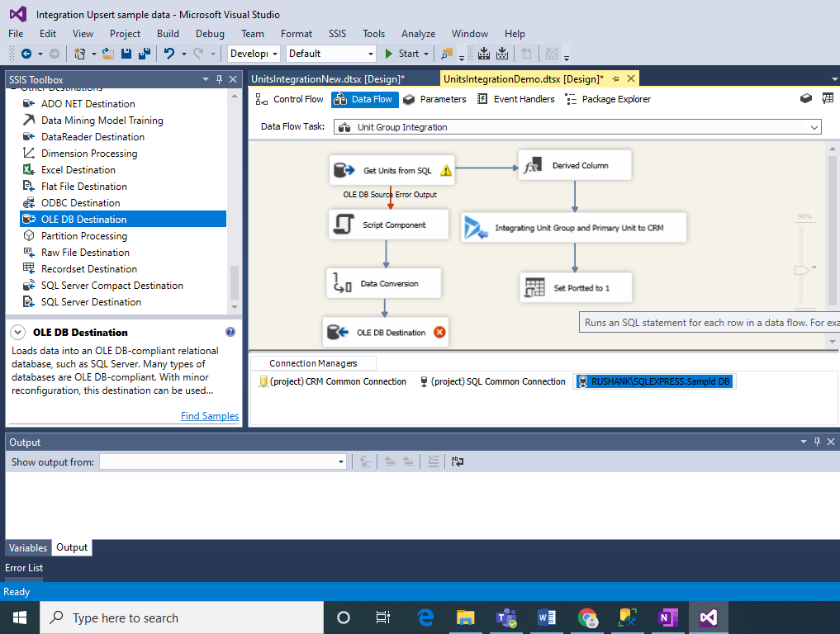Select the Script Component icon
The width and height of the screenshot is (840, 634).
(344, 225)
